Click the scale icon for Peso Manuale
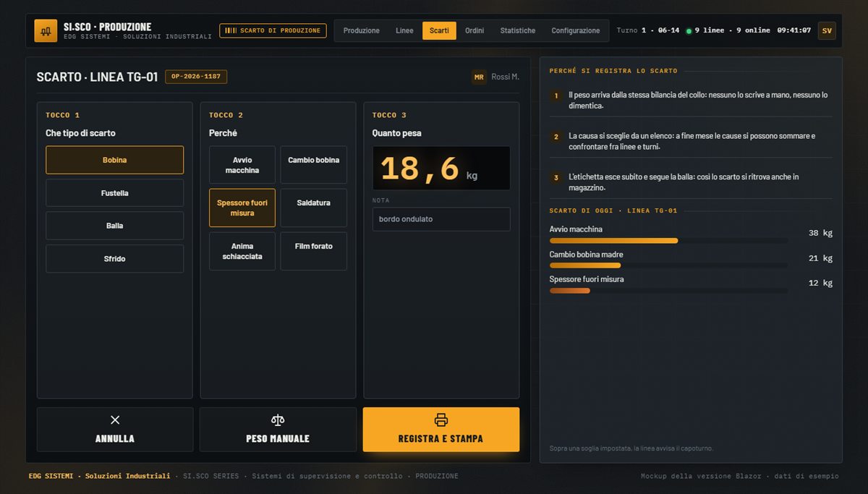 point(278,420)
